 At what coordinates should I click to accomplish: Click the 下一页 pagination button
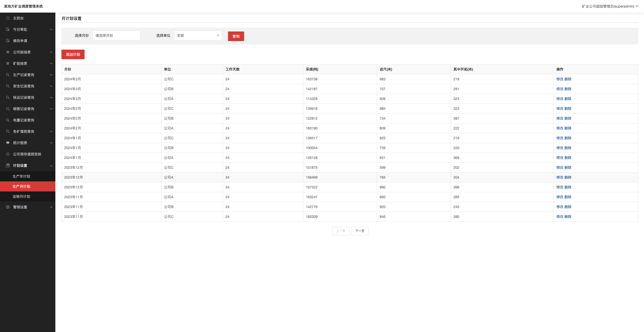[360, 231]
